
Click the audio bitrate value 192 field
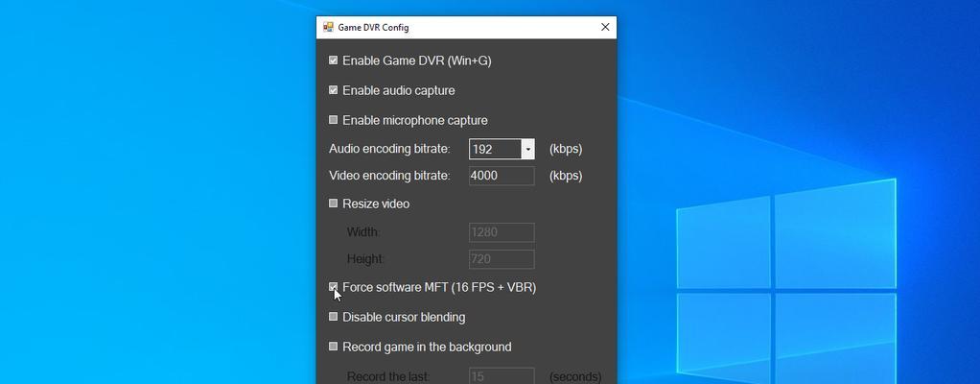coord(496,150)
